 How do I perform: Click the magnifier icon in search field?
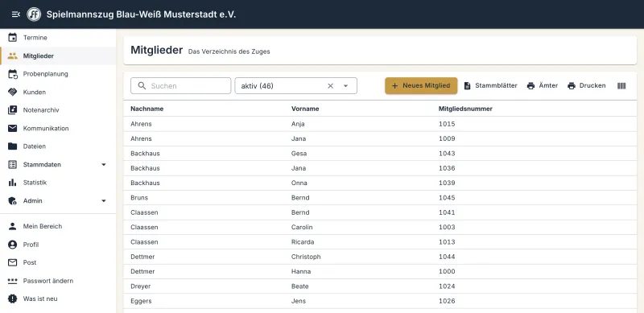click(142, 85)
